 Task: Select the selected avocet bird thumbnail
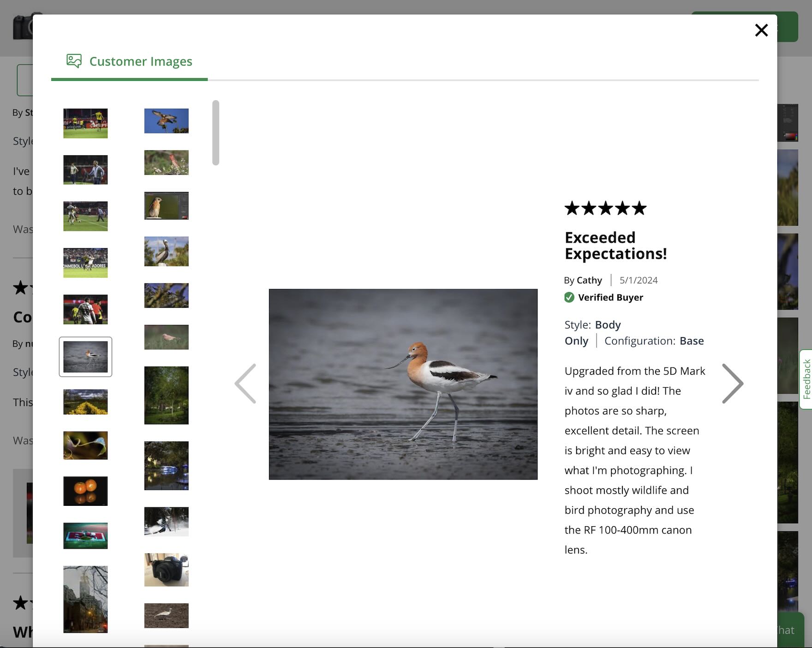(85, 357)
